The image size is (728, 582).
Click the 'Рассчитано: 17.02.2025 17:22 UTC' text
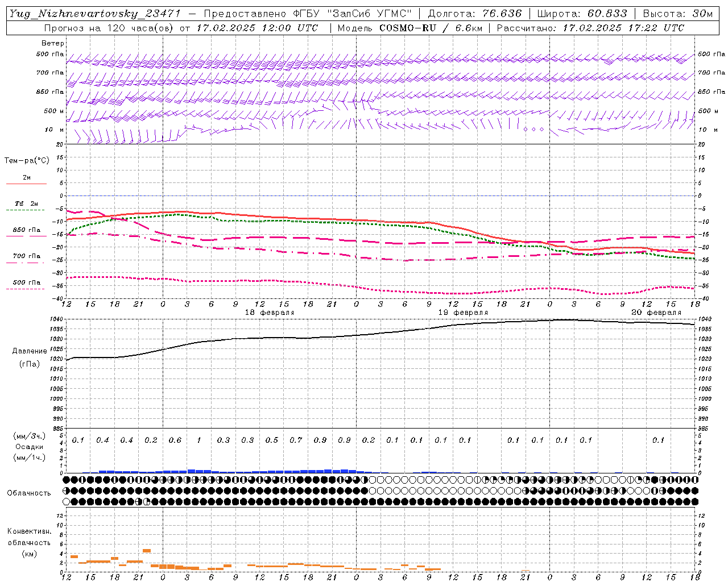[x=590, y=28]
